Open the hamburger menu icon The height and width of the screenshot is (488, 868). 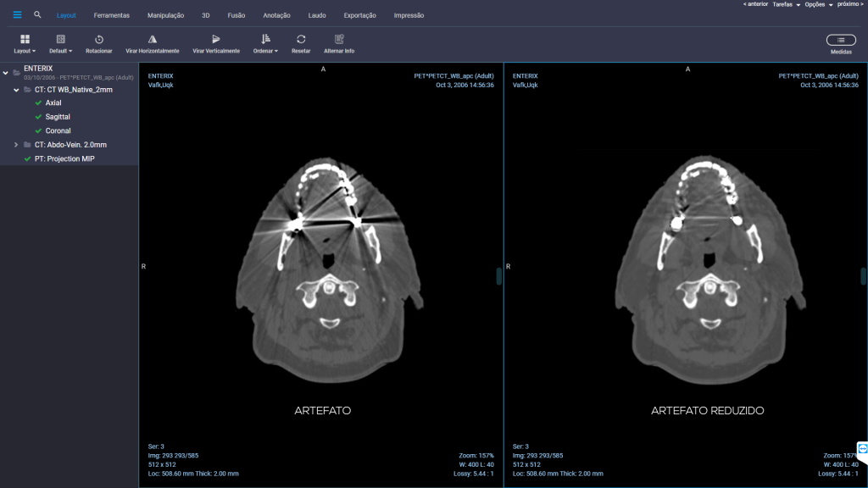pos(17,15)
